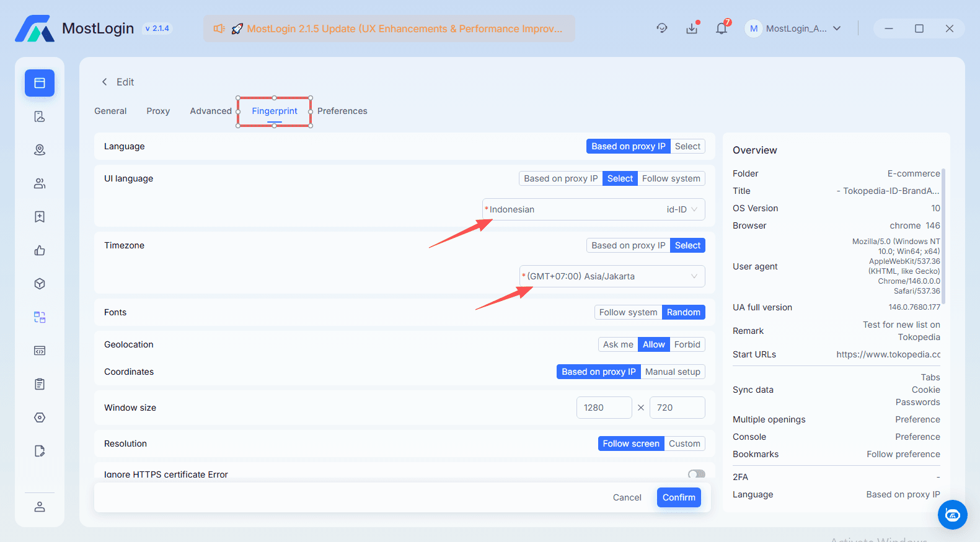Open the account user icon at sidebar bottom
This screenshot has height=542, width=980.
click(40, 507)
